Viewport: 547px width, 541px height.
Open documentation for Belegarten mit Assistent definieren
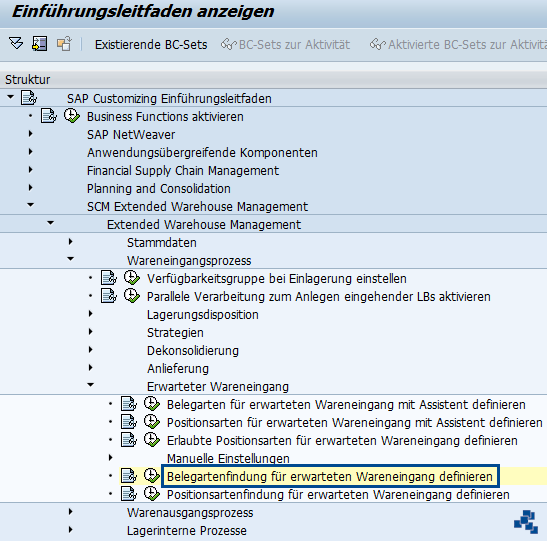[x=129, y=404]
